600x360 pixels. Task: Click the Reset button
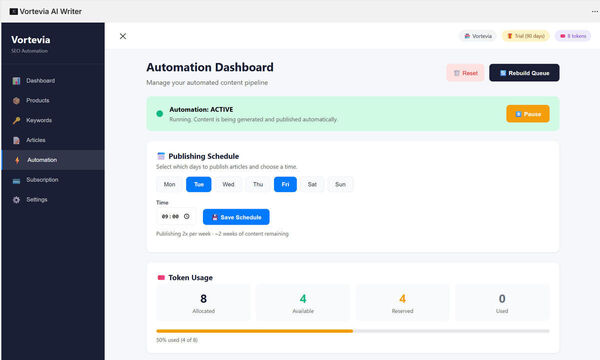pos(465,73)
